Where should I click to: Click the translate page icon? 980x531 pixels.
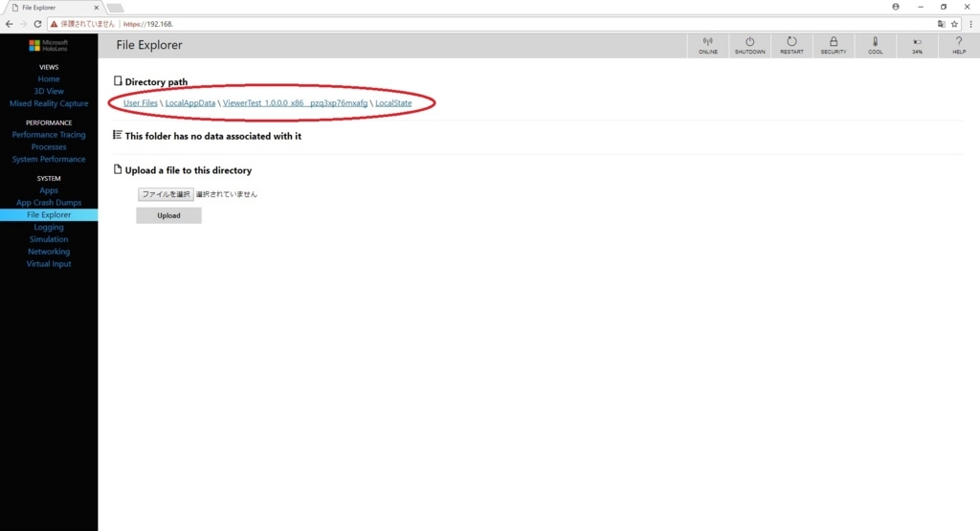pos(942,24)
